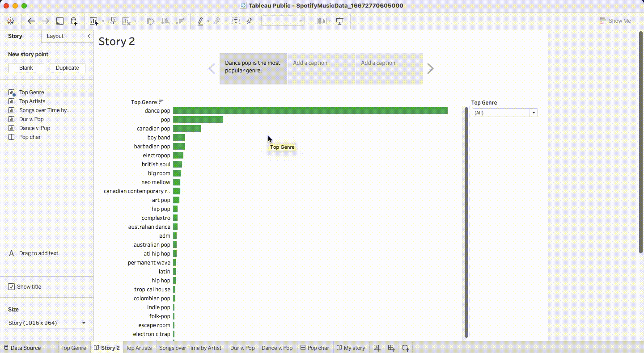
Task: Click the fix axes pin icon
Action: [x=249, y=21]
